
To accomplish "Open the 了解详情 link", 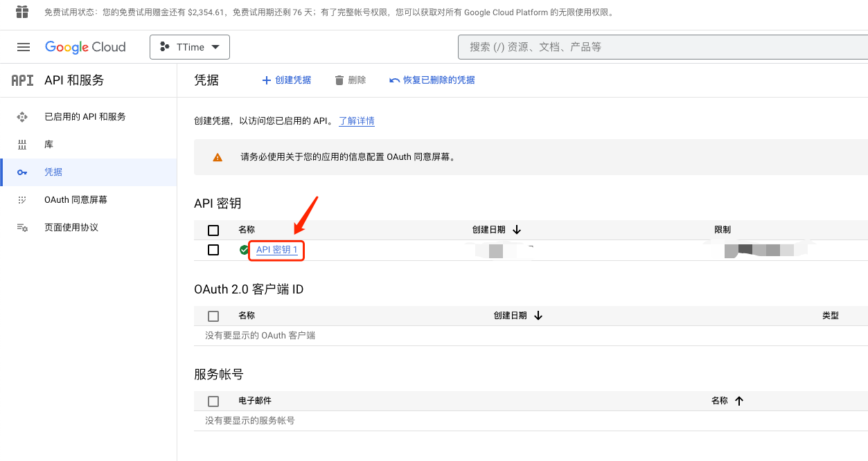I will [x=357, y=121].
